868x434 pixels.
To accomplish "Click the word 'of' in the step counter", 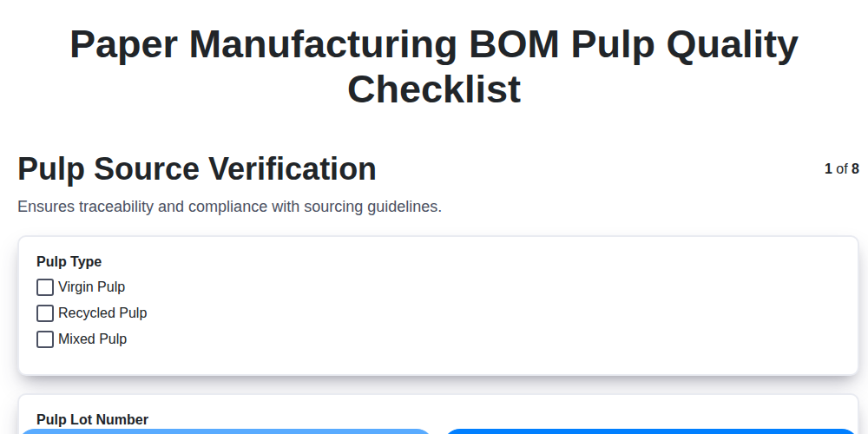I will [842, 169].
